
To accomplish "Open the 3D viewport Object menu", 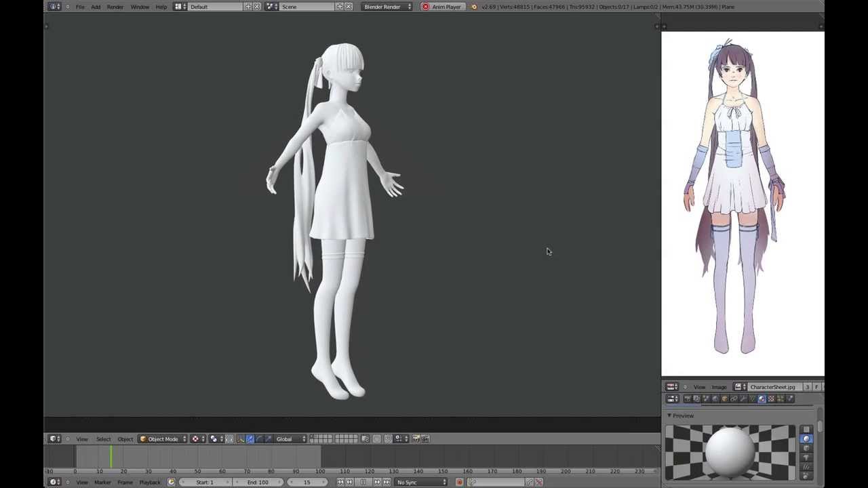I will pyautogui.click(x=125, y=439).
